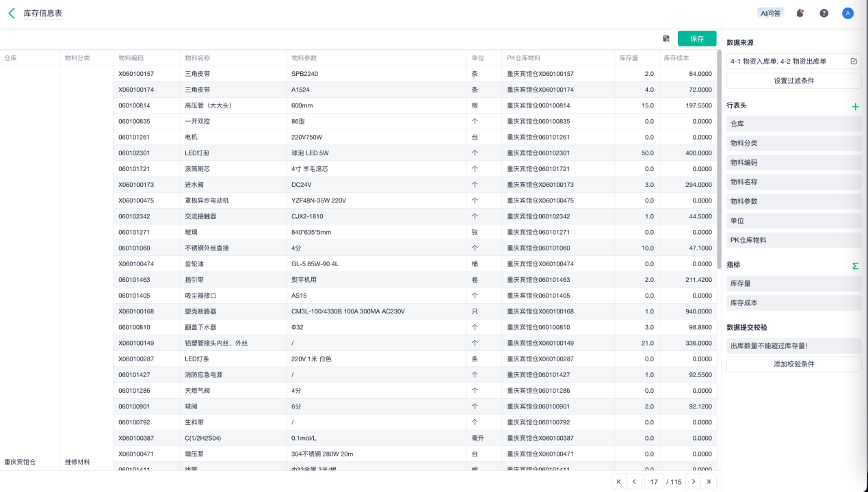Jump to the last page
Viewport: 868px width, 492px height.
pyautogui.click(x=709, y=482)
